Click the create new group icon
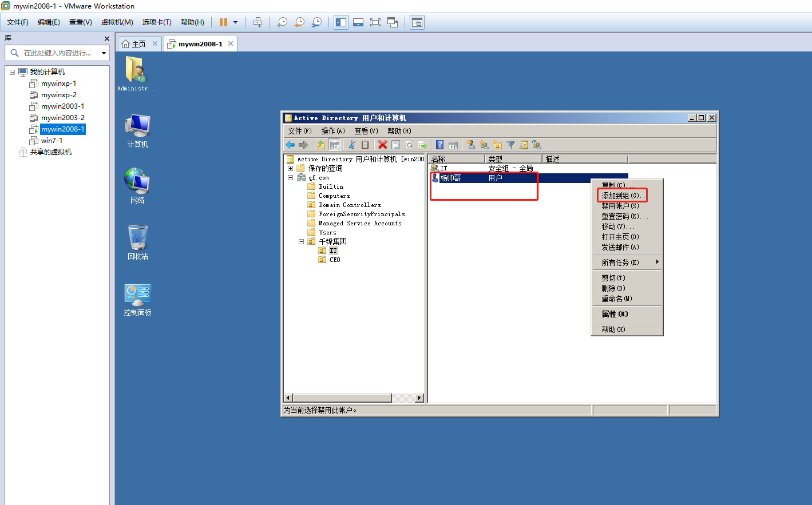 pyautogui.click(x=484, y=145)
